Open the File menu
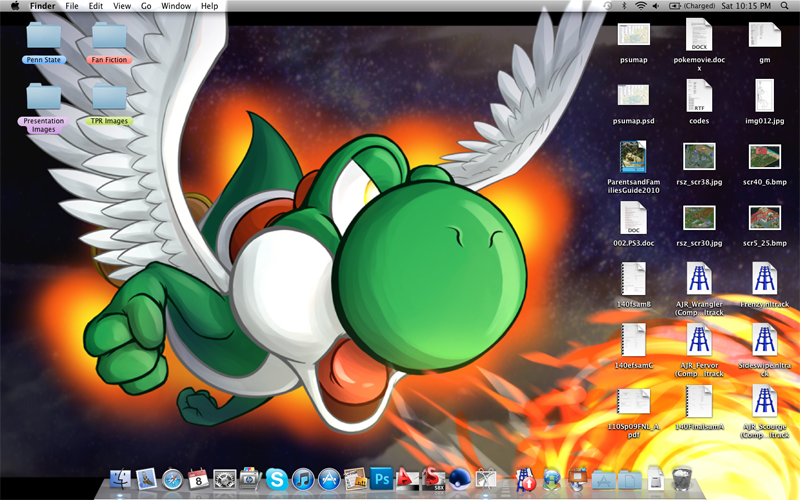The width and height of the screenshot is (800, 500). tap(72, 6)
